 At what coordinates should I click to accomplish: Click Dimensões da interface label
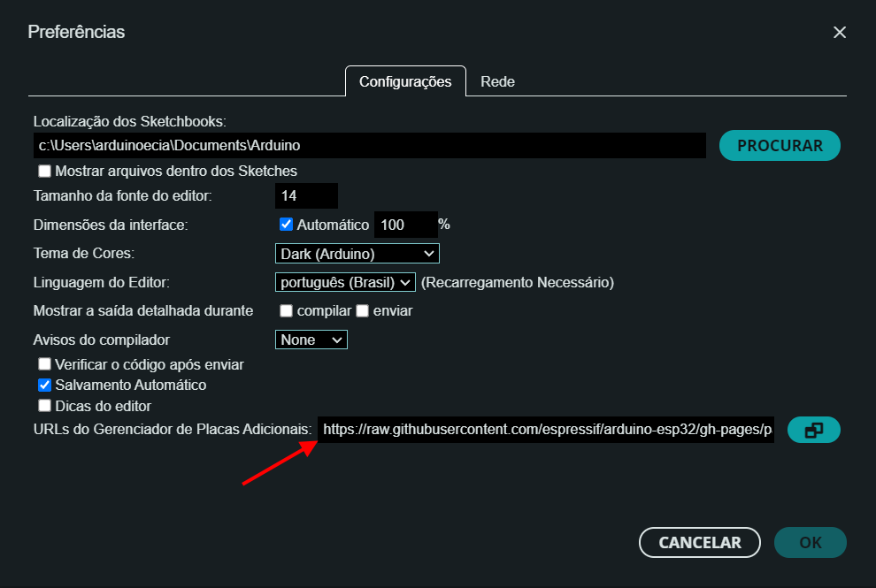[111, 225]
